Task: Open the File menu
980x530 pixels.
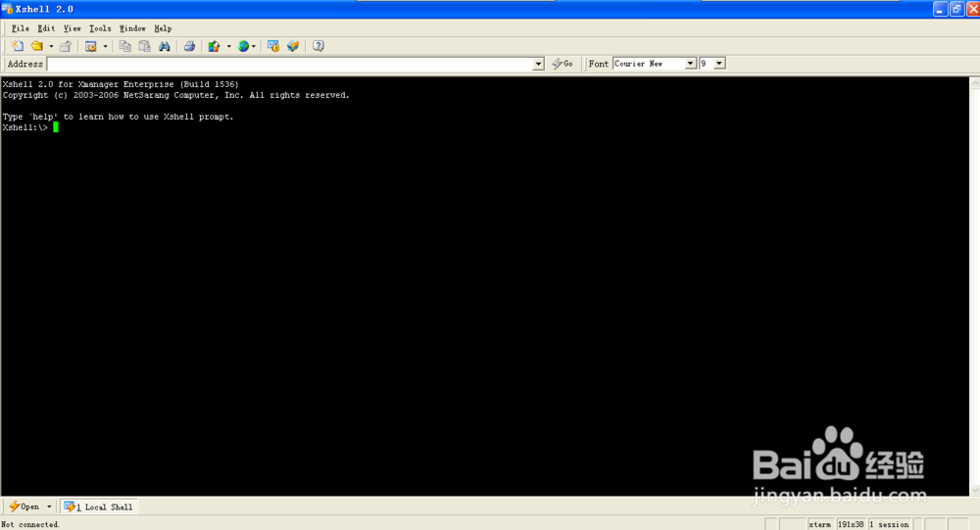Action: tap(21, 28)
